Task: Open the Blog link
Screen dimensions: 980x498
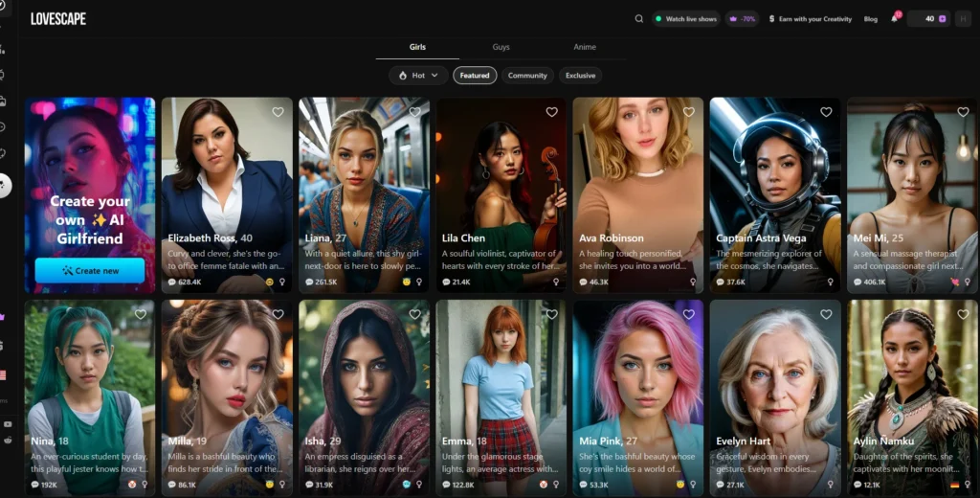Action: point(870,18)
